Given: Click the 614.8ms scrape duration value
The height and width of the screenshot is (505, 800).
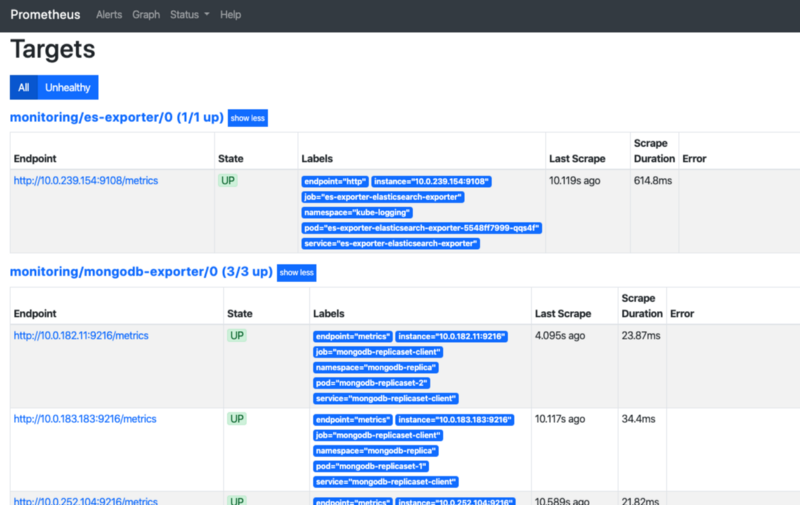Looking at the screenshot, I should point(653,181).
